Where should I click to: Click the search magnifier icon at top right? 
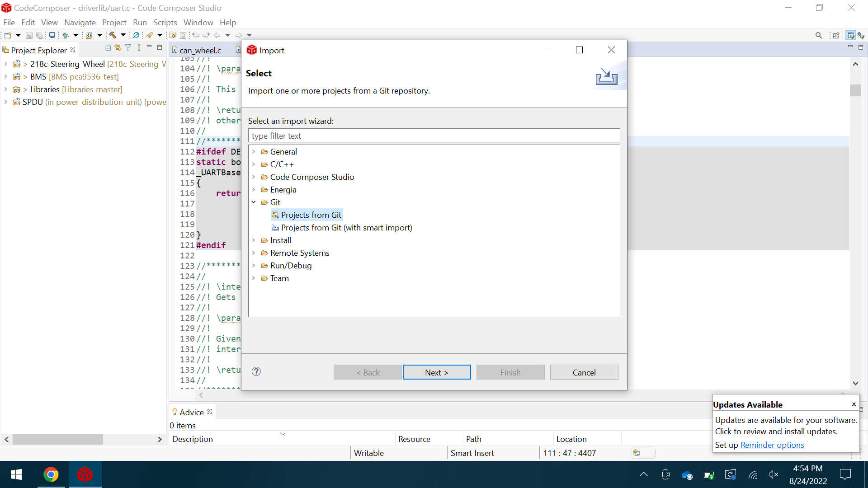pyautogui.click(x=819, y=35)
